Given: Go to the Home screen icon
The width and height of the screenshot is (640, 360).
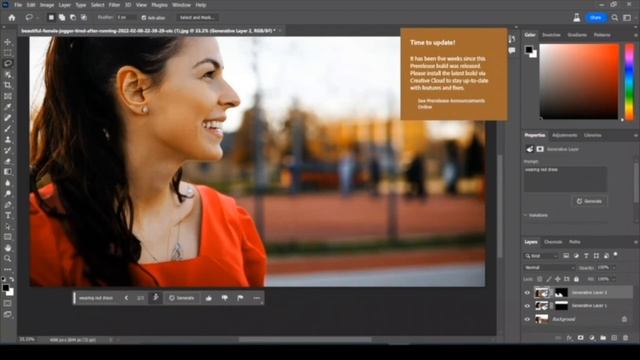Looking at the screenshot, I should pos(12,18).
